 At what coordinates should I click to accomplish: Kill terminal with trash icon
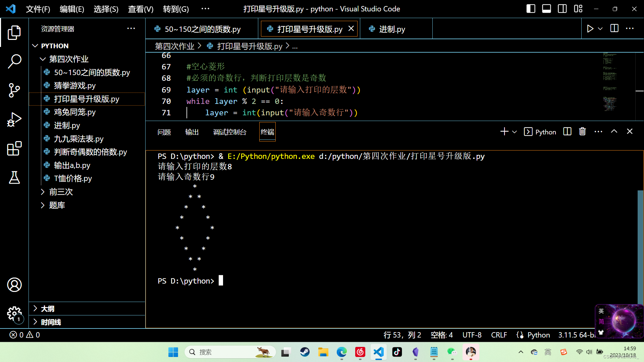click(x=583, y=132)
